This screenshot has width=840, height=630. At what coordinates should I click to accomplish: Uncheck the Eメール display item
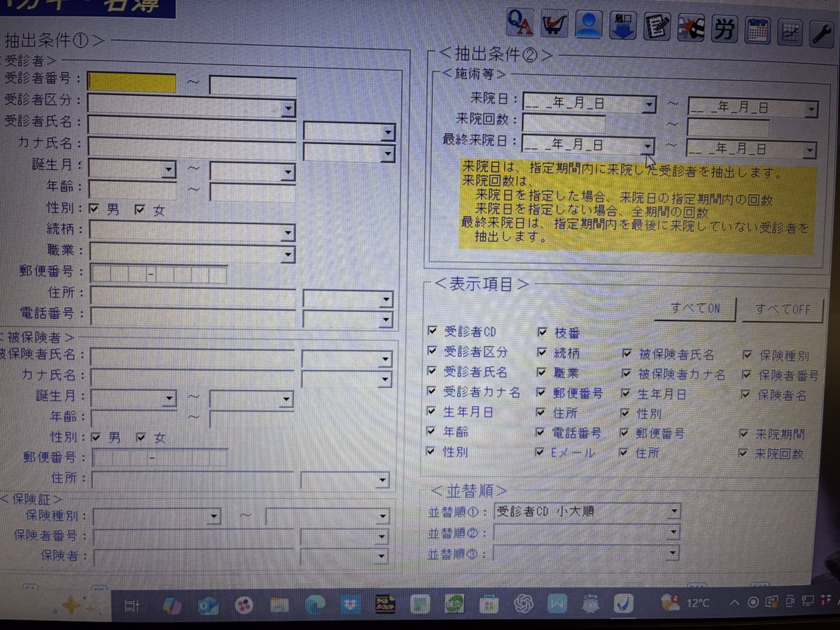(540, 452)
